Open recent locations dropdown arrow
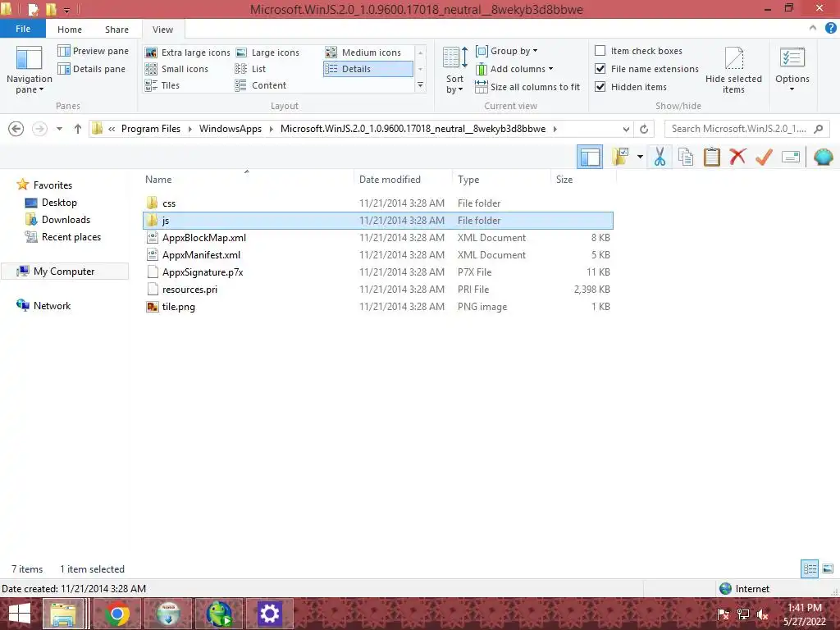Image resolution: width=840 pixels, height=630 pixels. [59, 129]
